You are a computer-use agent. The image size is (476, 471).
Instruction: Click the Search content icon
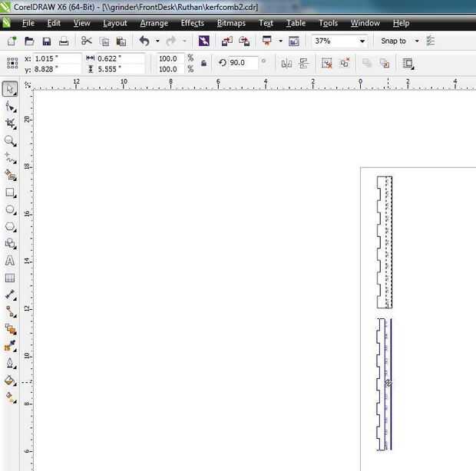coord(203,41)
